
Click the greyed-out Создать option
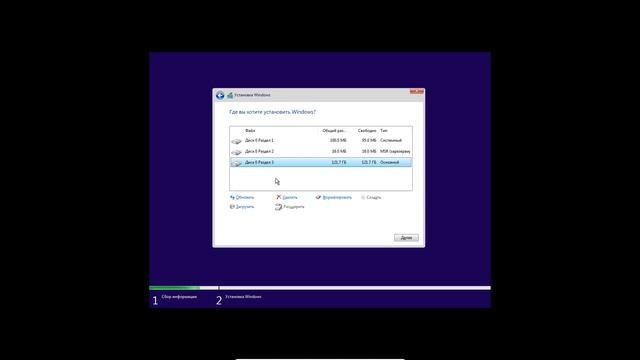pyautogui.click(x=371, y=198)
